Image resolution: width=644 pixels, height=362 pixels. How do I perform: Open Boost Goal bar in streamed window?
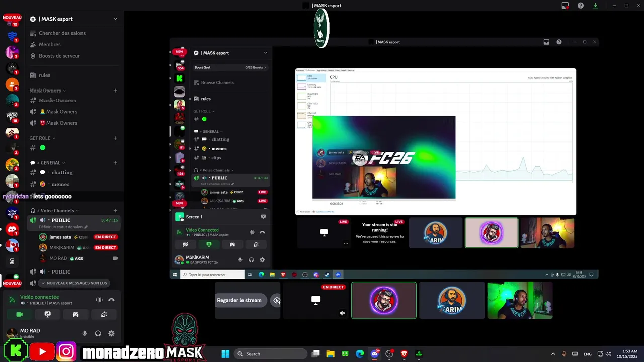(230, 67)
